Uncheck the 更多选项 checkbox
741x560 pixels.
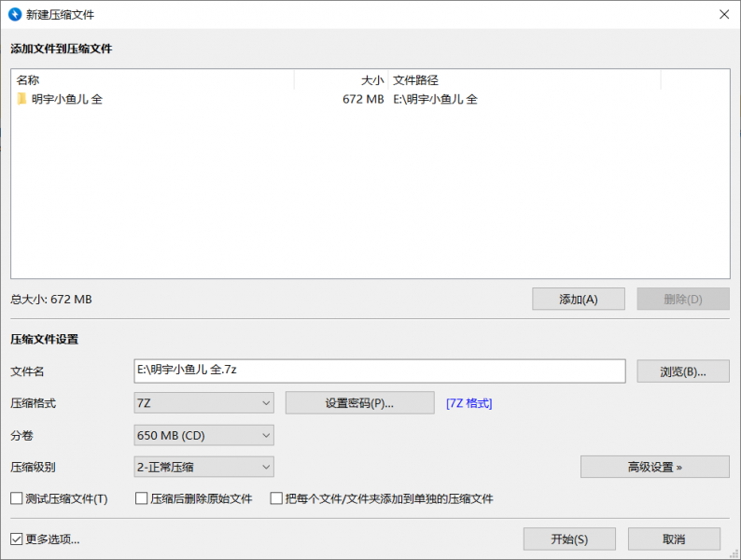17,539
